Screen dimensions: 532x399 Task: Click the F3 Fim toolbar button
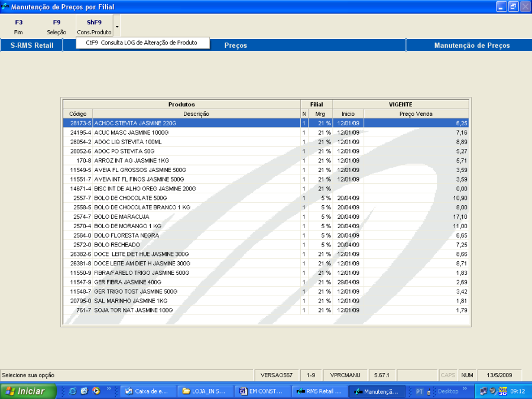19,27
